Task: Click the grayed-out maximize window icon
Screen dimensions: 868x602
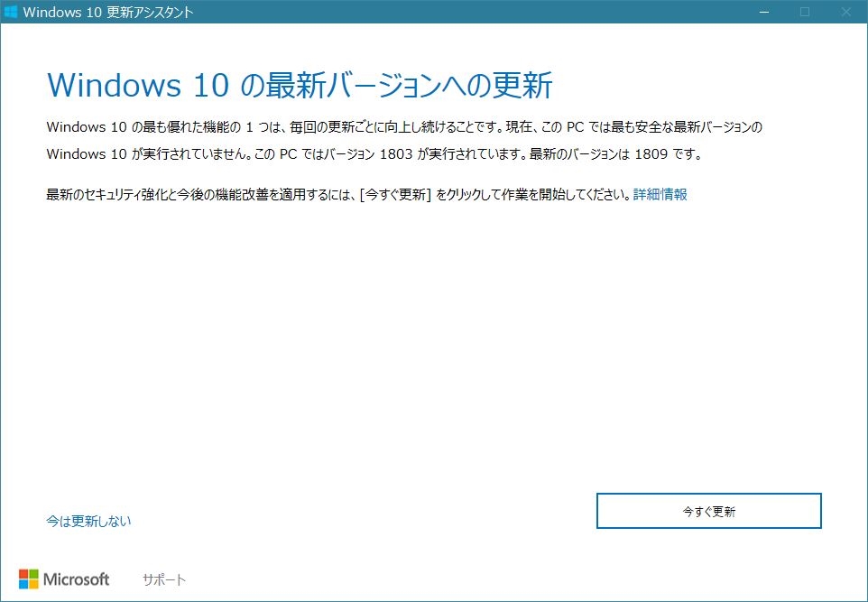Action: click(x=805, y=12)
